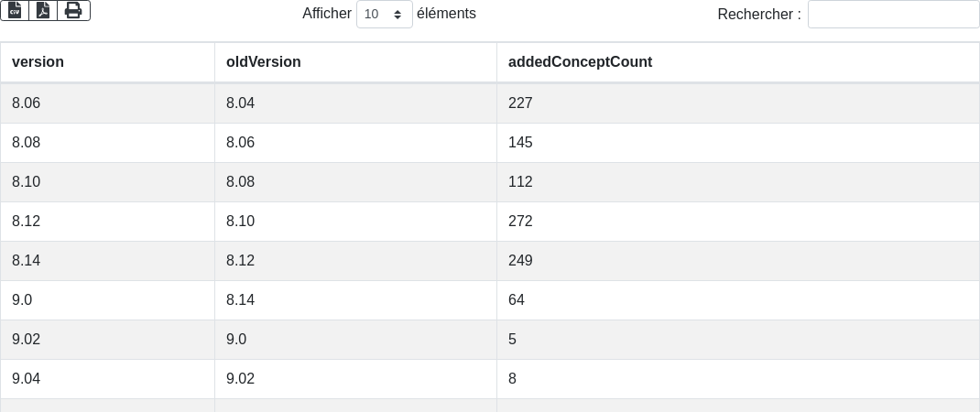Sort by the version column header
Viewport: 980px width, 412px height.
click(x=38, y=62)
